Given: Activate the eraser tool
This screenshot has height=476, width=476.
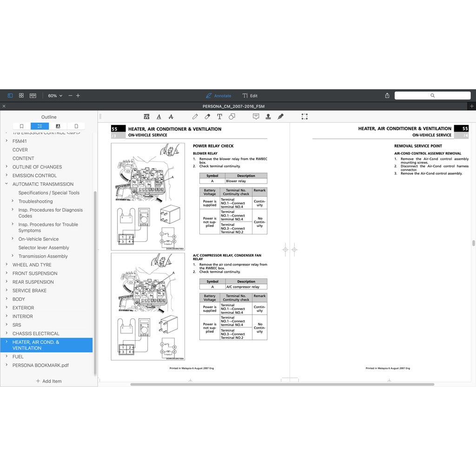Looking at the screenshot, I should pos(207,117).
